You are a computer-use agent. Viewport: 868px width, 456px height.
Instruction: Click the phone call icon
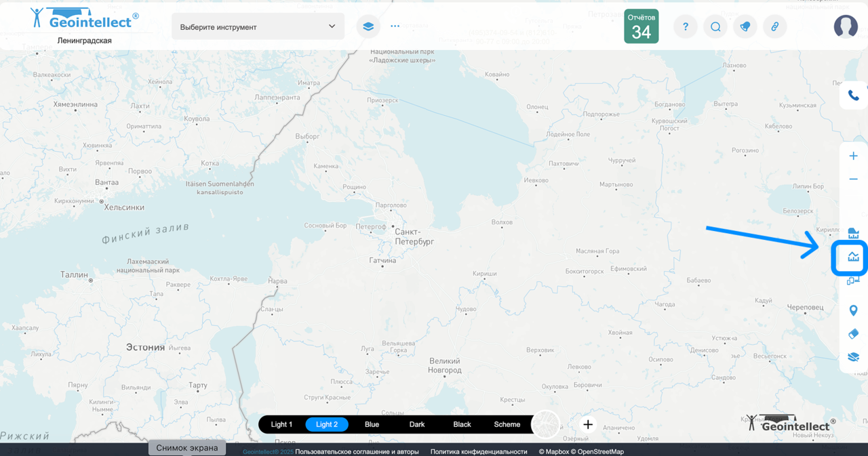(x=853, y=96)
